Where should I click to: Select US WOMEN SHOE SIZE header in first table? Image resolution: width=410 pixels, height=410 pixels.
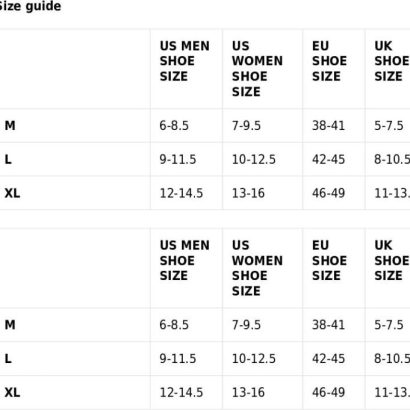[257, 69]
